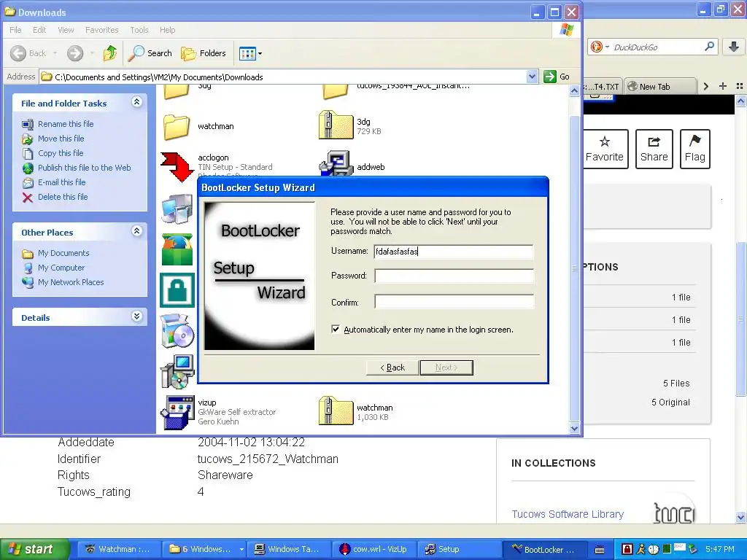Focus the Password field in BootLocker wizard
The height and width of the screenshot is (560, 747).
click(x=454, y=276)
